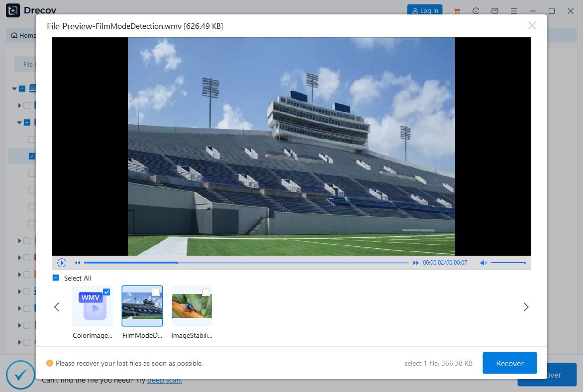Go to next thumbnails with right arrow
Screen dimensions: 583x392
(x=526, y=307)
